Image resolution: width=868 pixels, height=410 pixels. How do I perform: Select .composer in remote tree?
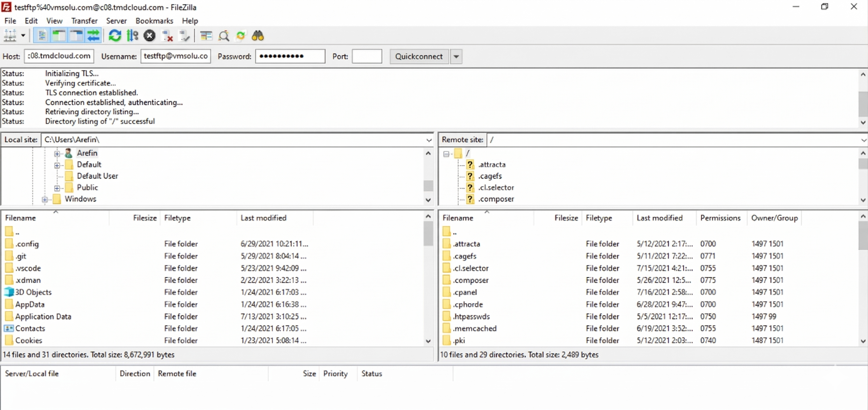496,199
